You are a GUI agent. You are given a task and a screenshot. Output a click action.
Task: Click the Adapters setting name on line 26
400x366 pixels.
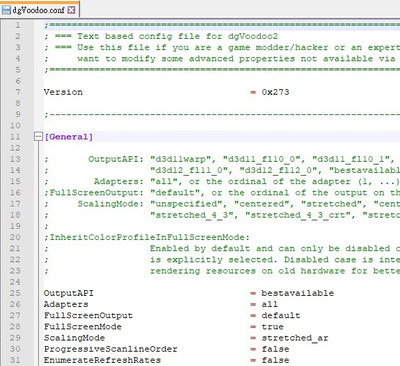click(66, 304)
